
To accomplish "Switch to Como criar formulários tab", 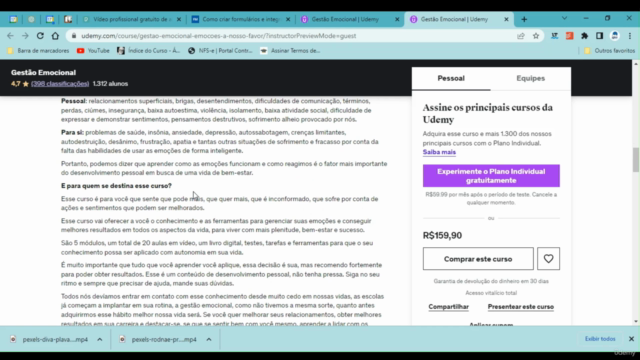I will pos(241,19).
